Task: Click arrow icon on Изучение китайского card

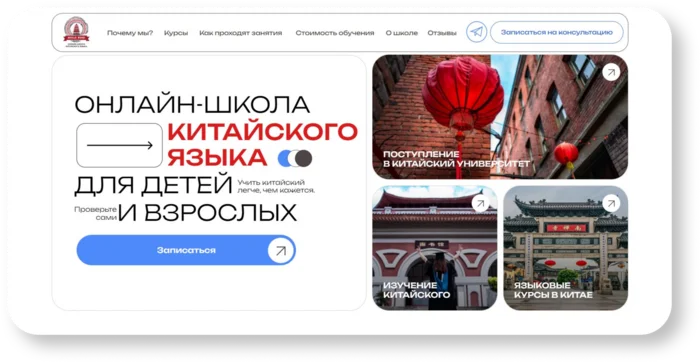Action: [x=480, y=204]
